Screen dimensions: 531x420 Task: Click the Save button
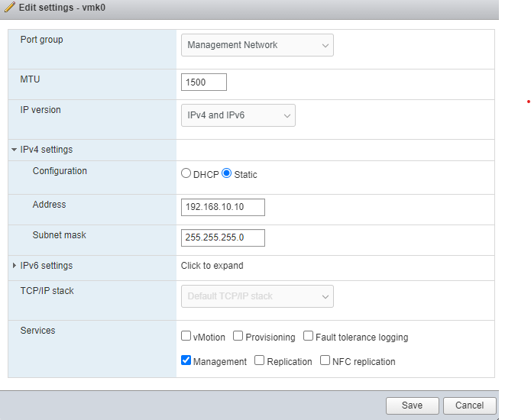(x=413, y=405)
